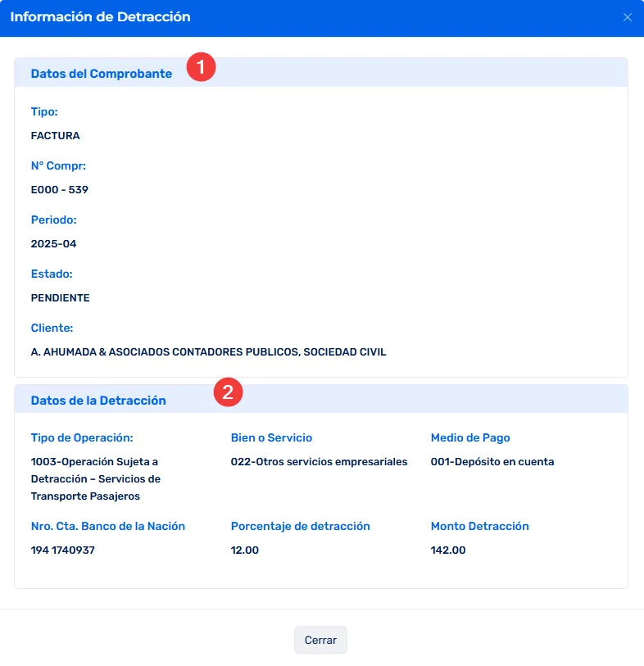Select the invoice number E000 - 539
Viewport: 644px width, 666px height.
coord(59,189)
